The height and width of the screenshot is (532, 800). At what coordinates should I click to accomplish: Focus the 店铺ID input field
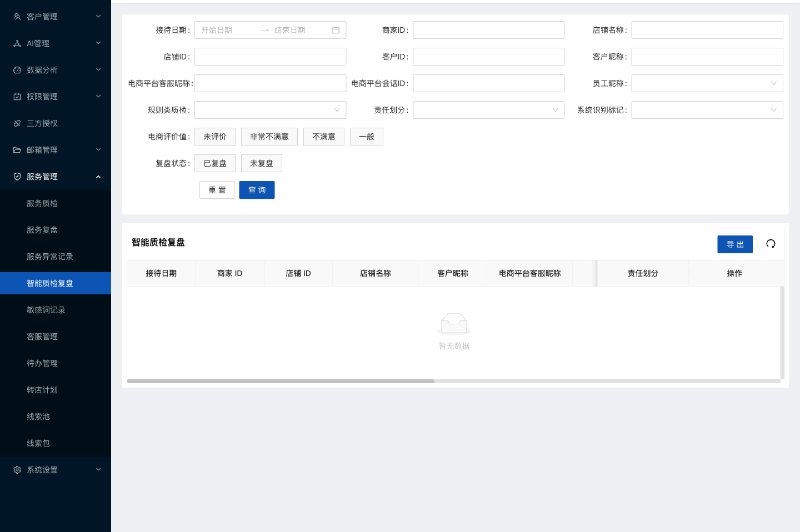(x=270, y=57)
